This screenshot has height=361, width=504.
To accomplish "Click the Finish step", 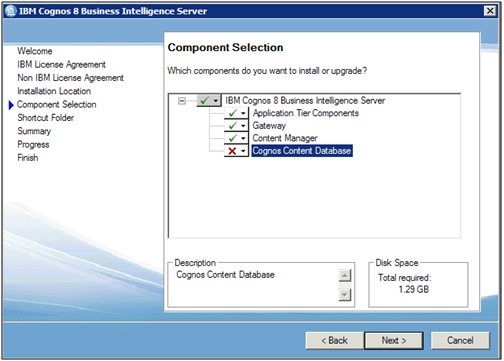I will coord(28,158).
